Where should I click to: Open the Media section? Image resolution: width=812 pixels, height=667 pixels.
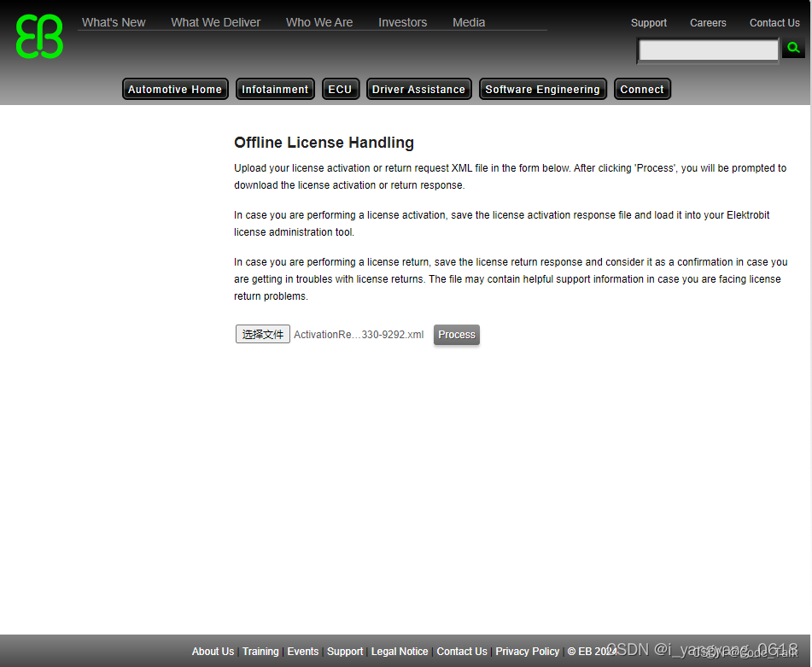point(469,22)
